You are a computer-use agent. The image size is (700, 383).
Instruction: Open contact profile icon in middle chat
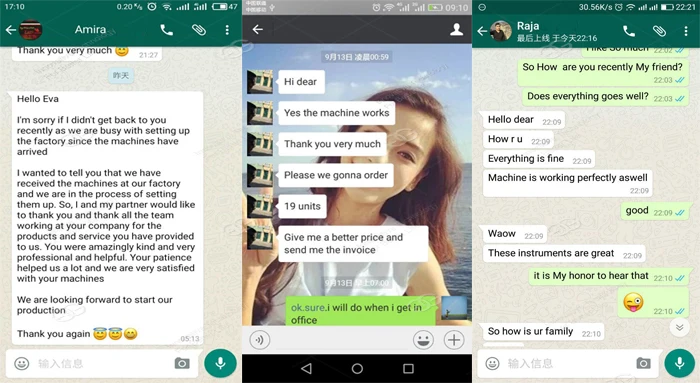456,29
